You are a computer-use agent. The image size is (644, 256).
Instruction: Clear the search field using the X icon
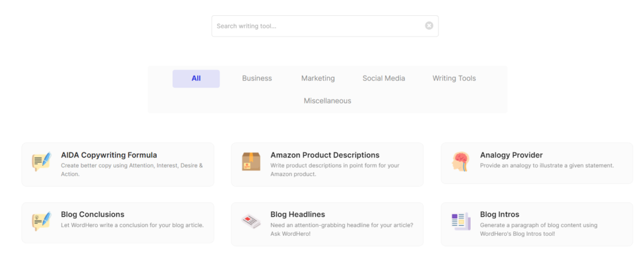tap(429, 26)
